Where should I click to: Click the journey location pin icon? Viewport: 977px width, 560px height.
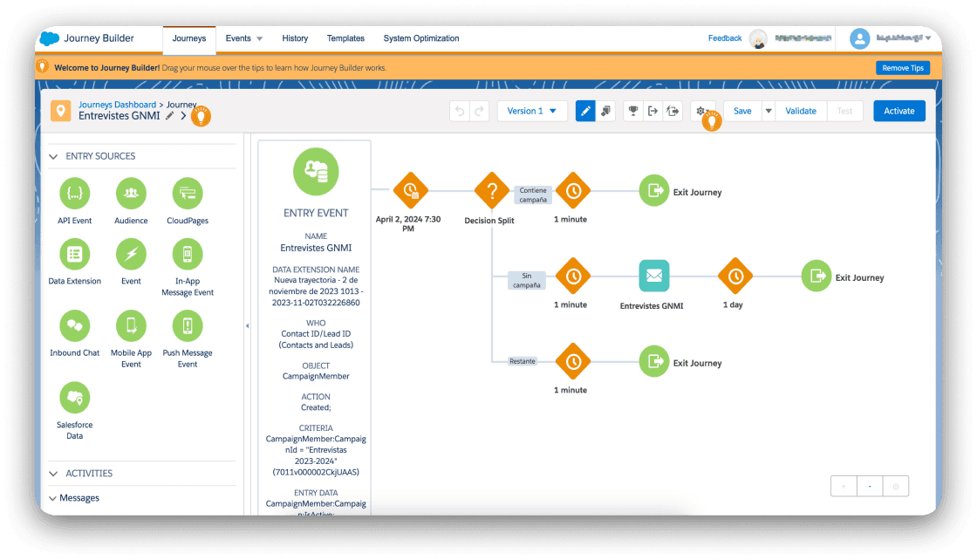click(x=60, y=111)
